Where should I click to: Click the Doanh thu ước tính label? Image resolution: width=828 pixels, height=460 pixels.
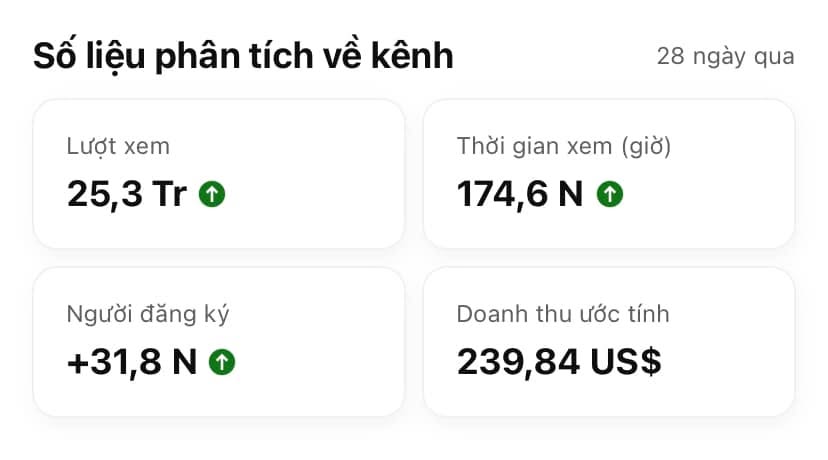click(x=563, y=314)
